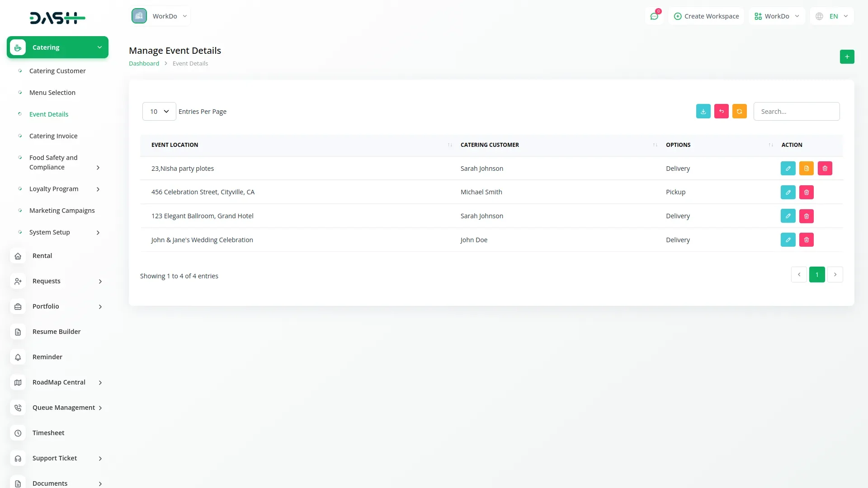
Task: Open Catering Invoice menu item
Action: 53,136
